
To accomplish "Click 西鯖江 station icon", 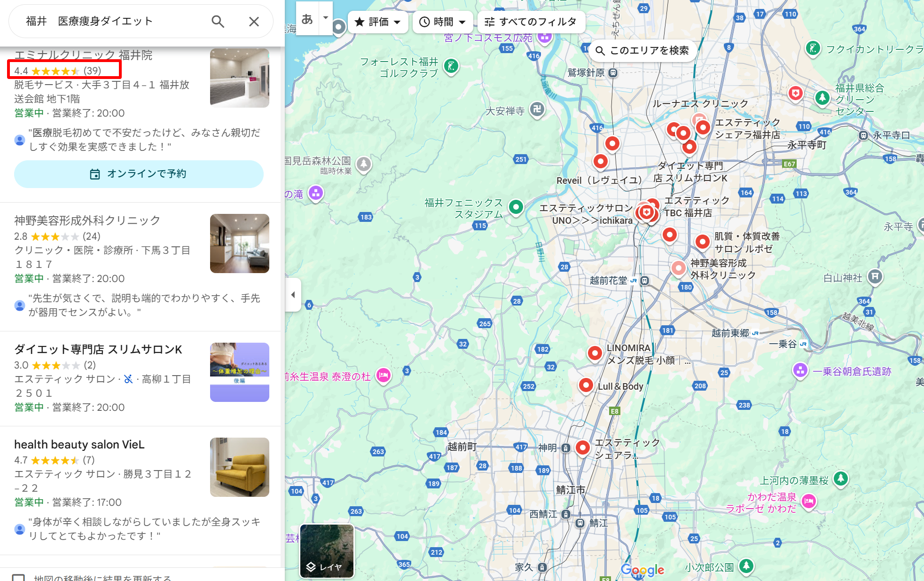I will pos(566,514).
